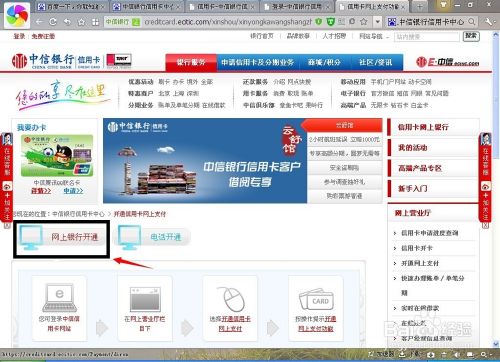Screen dimensions: 500x362
Task: Click the 免费注册 register link
Action: coord(43,36)
